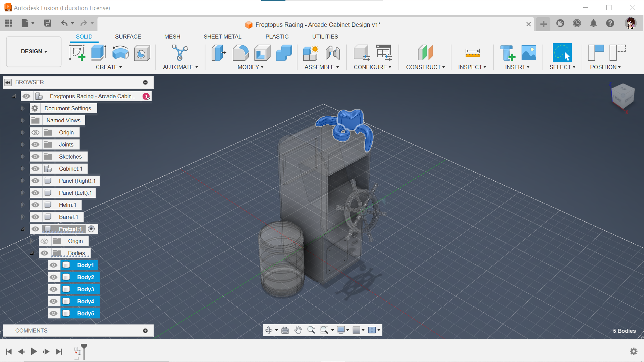Select the Measure tool
The width and height of the screenshot is (644, 362).
point(472,53)
